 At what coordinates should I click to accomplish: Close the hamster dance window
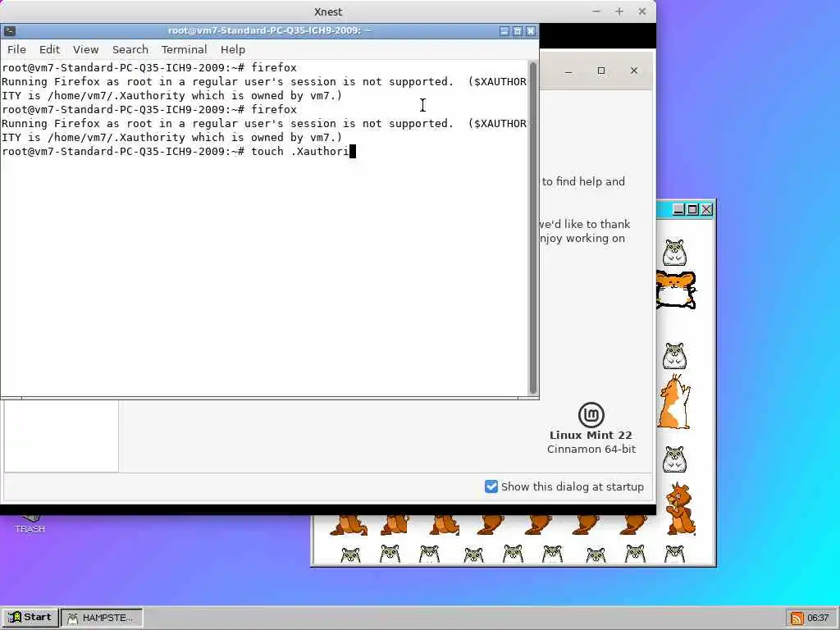point(706,209)
